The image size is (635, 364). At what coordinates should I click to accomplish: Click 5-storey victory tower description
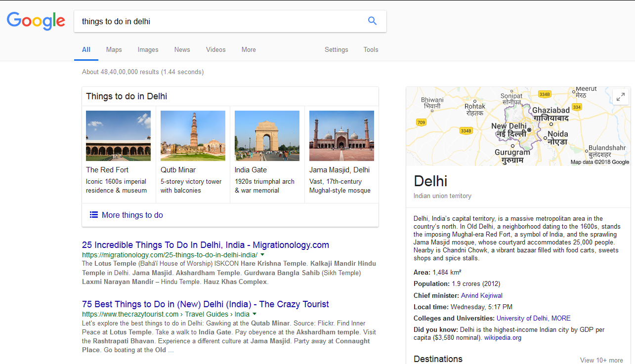click(x=191, y=186)
